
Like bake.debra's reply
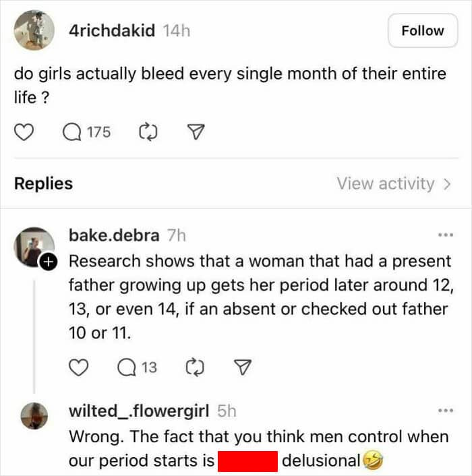pos(80,367)
